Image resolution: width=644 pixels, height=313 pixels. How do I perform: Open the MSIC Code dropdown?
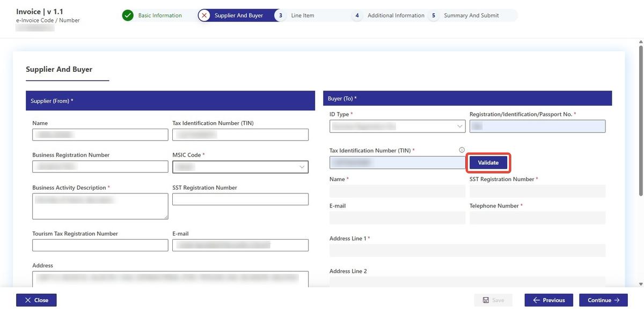click(x=240, y=167)
